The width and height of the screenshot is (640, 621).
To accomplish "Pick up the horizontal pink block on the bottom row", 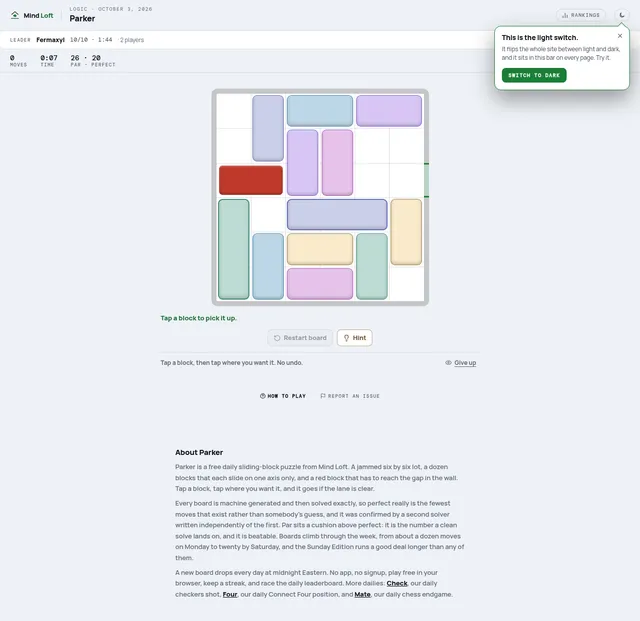I will [320, 284].
